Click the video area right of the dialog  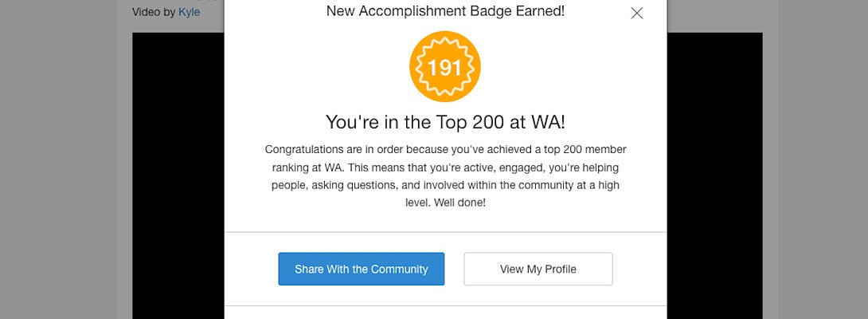714,175
